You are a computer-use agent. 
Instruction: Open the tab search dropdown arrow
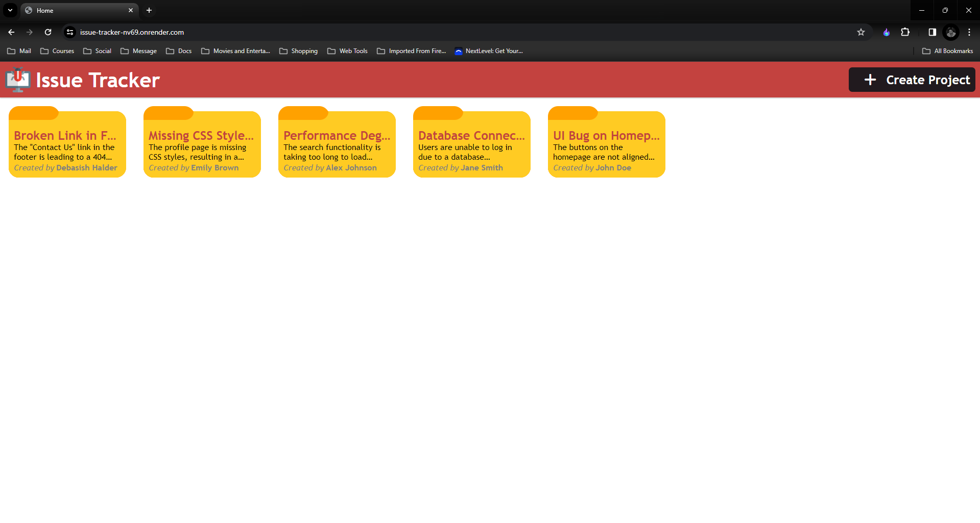pos(10,10)
